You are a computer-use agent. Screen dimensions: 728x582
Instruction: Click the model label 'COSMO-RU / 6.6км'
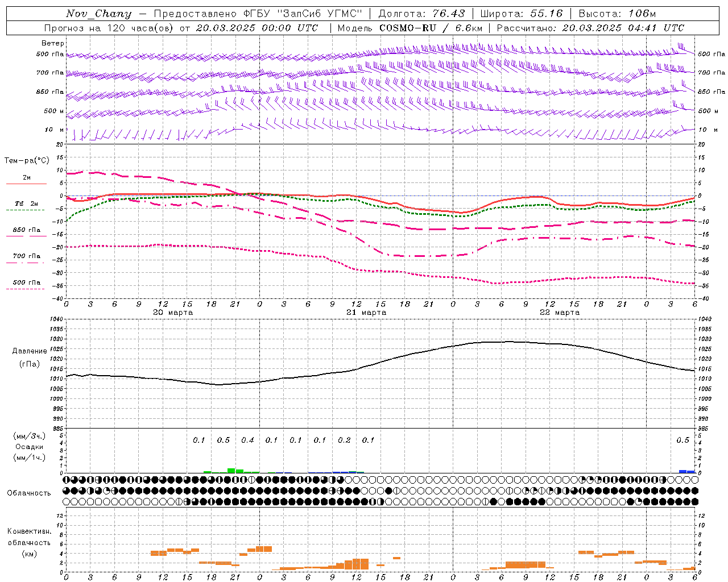tap(431, 28)
